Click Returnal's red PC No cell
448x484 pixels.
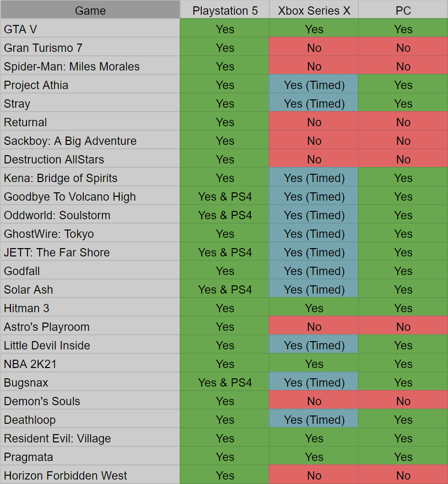[403, 122]
